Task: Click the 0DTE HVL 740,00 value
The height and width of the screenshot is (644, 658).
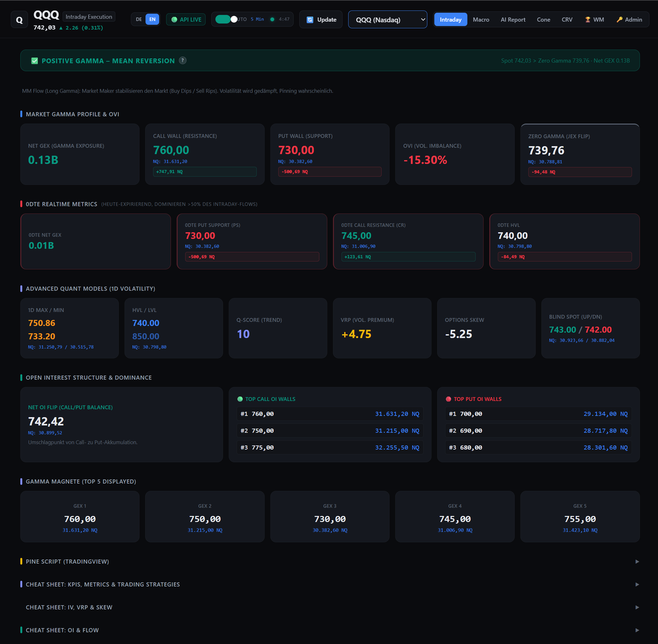Action: (x=513, y=236)
